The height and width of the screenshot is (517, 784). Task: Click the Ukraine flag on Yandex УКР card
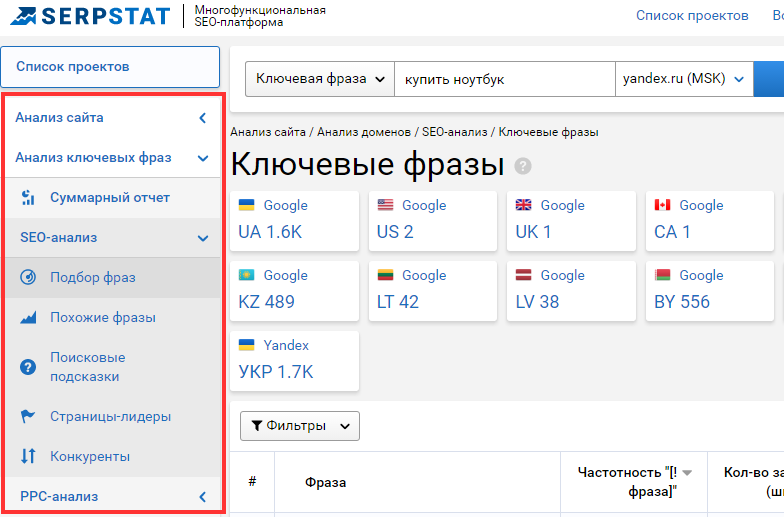(246, 344)
